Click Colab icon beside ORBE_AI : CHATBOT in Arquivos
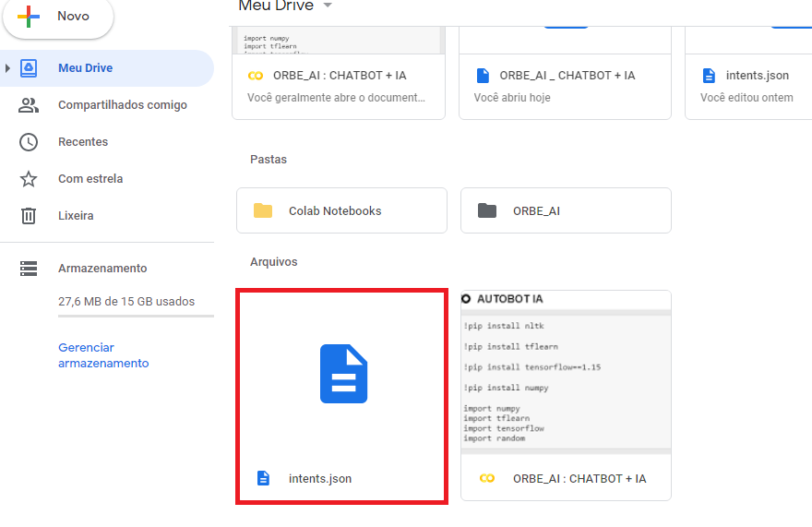This screenshot has width=812, height=527. 487,479
